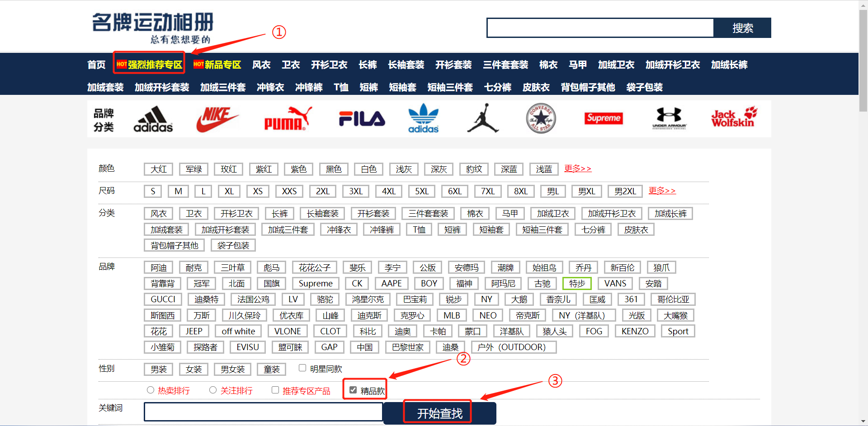
Task: Choose the 浅蓝 color filter
Action: point(544,169)
